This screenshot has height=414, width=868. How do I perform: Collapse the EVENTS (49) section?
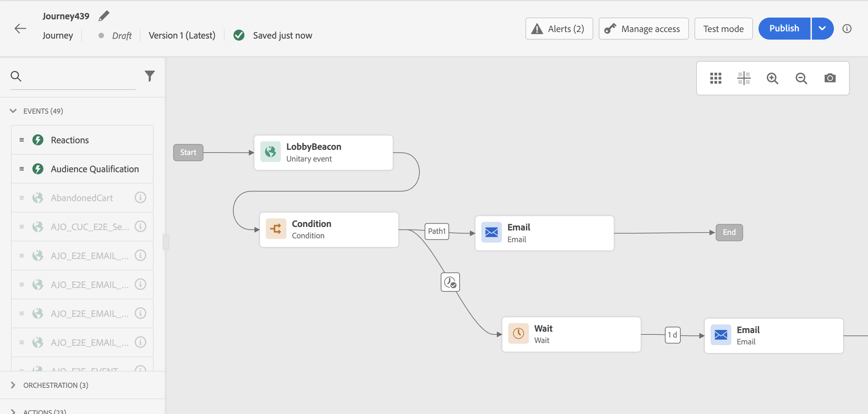coord(13,111)
